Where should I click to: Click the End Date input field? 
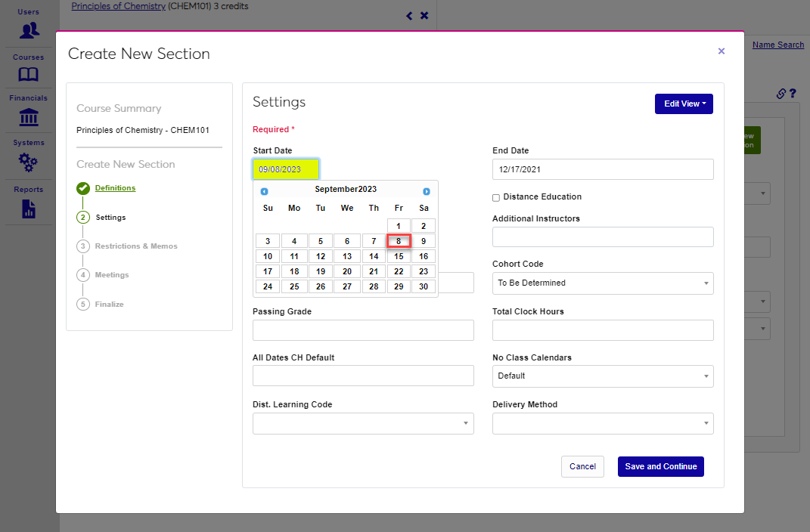pos(602,169)
